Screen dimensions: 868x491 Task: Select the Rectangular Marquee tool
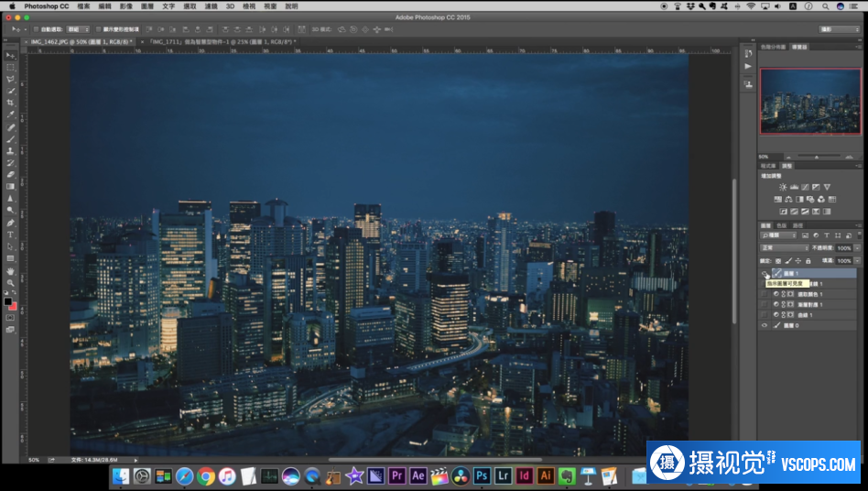10,68
